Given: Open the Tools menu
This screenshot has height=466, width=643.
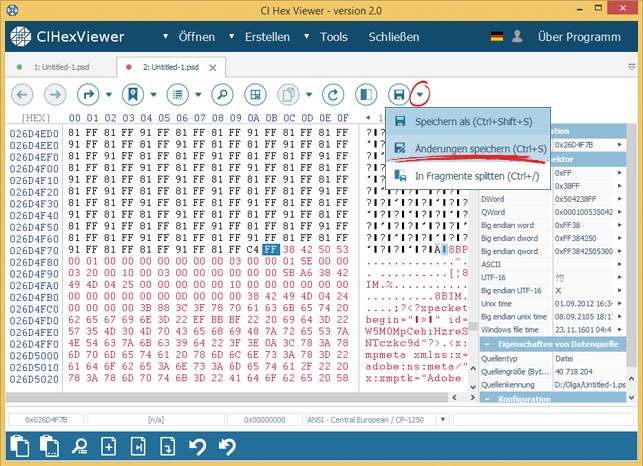Looking at the screenshot, I should [x=334, y=37].
